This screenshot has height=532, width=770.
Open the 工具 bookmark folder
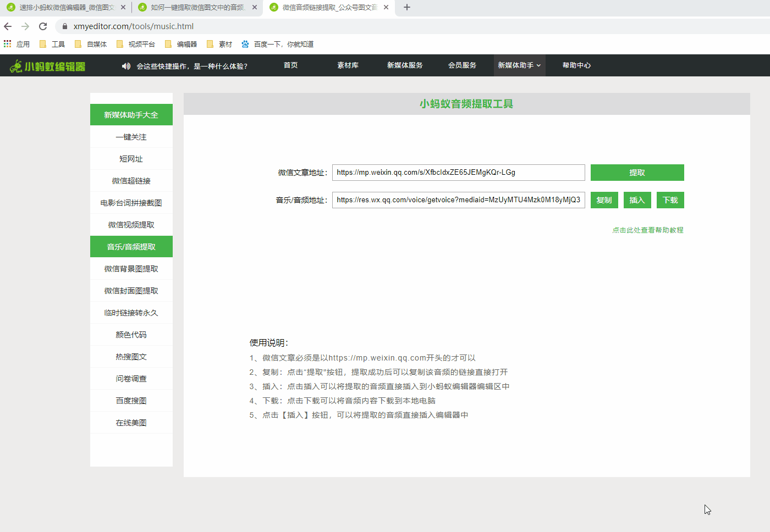pyautogui.click(x=52, y=44)
